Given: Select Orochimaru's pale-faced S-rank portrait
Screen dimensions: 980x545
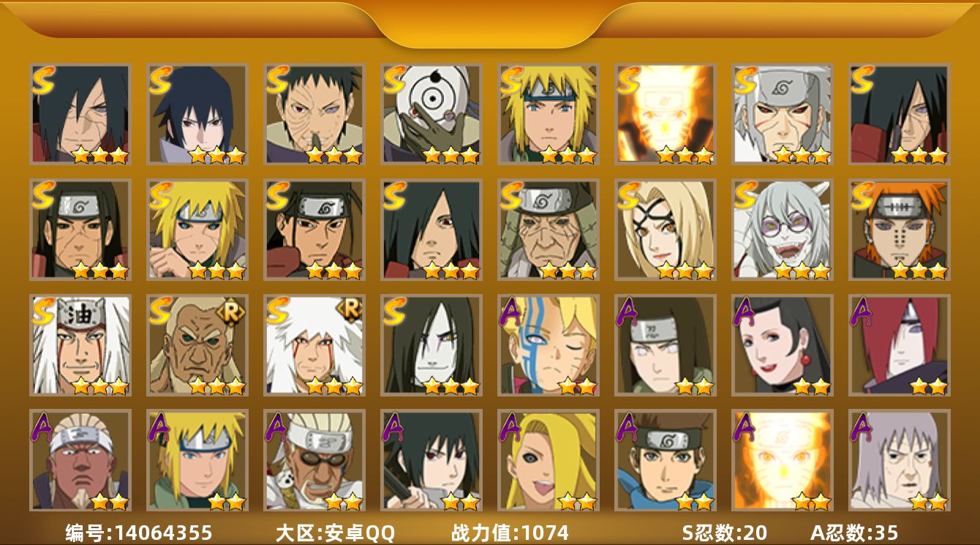Looking at the screenshot, I should (431, 345).
